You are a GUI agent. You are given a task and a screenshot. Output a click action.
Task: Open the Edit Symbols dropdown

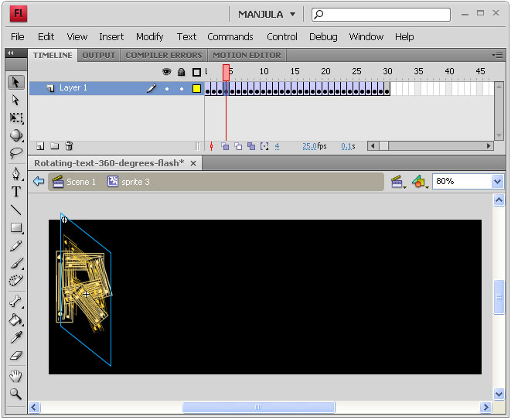tap(419, 182)
